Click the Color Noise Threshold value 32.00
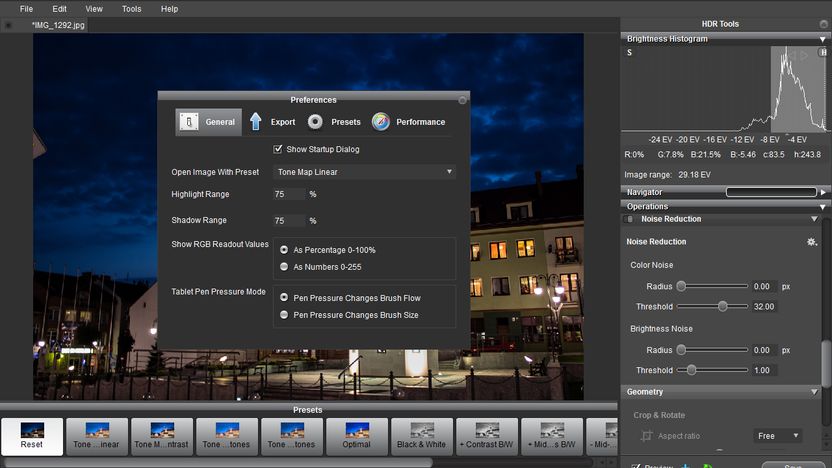 tap(764, 306)
